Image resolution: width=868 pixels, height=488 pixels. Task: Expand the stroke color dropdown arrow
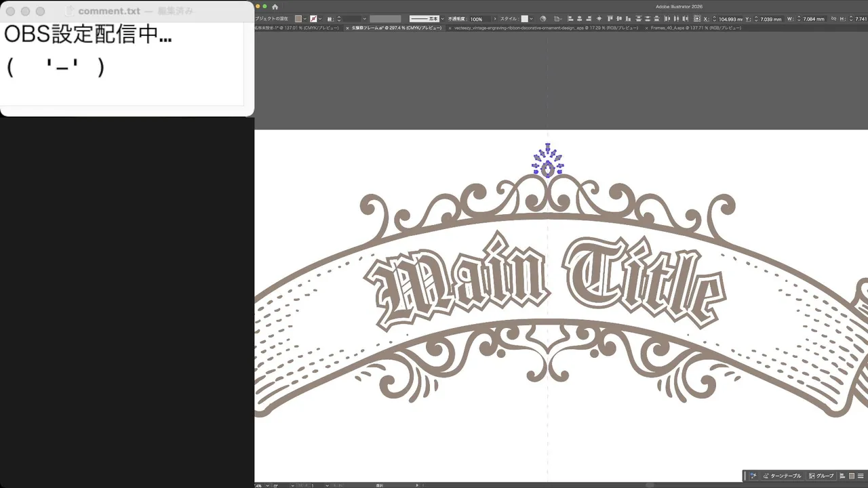point(319,19)
